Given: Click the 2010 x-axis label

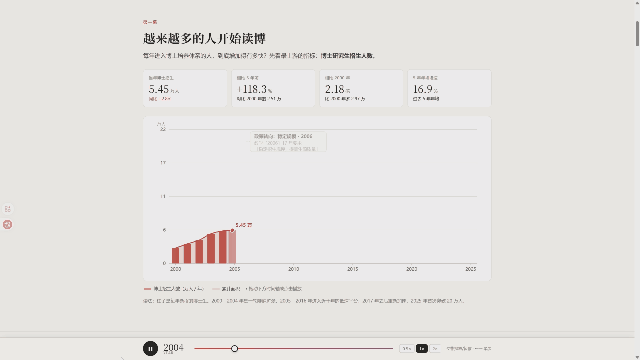Looking at the screenshot, I should coord(293,269).
